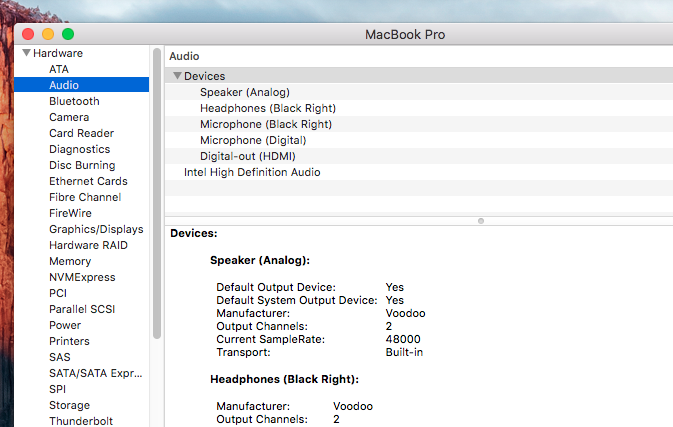This screenshot has width=673, height=427.
Task: Open the Power category
Action: (x=65, y=325)
